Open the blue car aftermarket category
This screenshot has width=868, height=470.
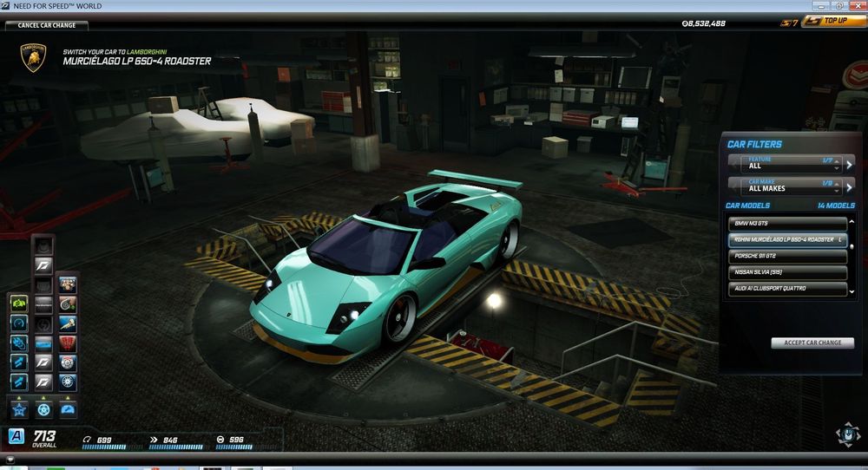point(68,409)
